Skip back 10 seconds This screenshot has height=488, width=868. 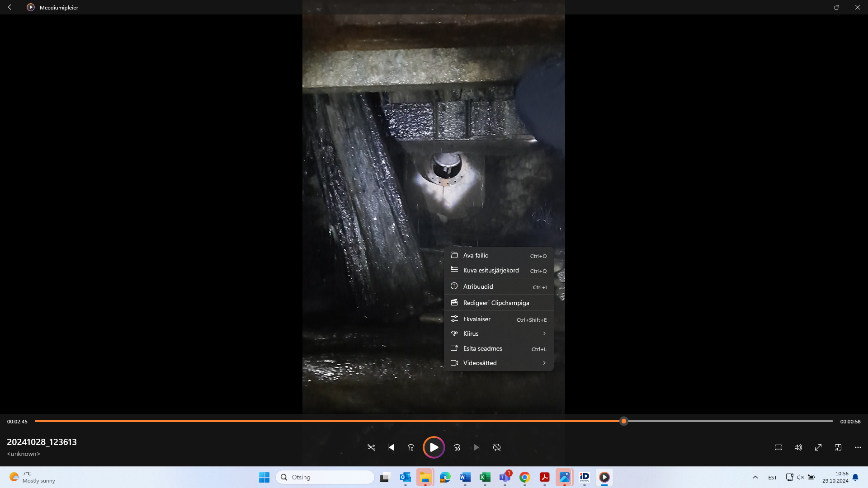(x=411, y=447)
